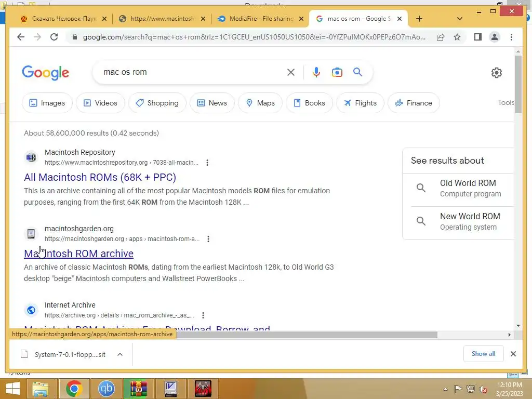Search by image with the camera icon

(x=337, y=72)
